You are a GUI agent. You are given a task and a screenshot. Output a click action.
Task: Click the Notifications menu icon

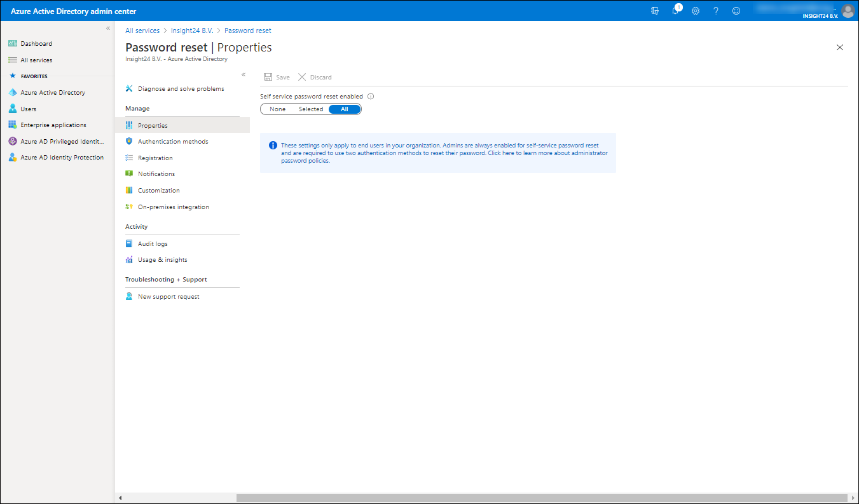(129, 174)
